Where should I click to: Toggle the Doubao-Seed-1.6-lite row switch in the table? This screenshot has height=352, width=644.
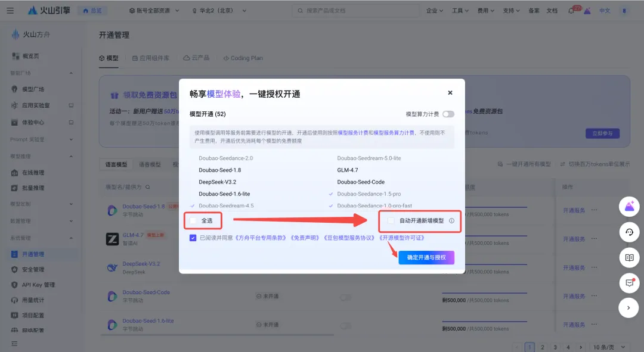tap(345, 326)
